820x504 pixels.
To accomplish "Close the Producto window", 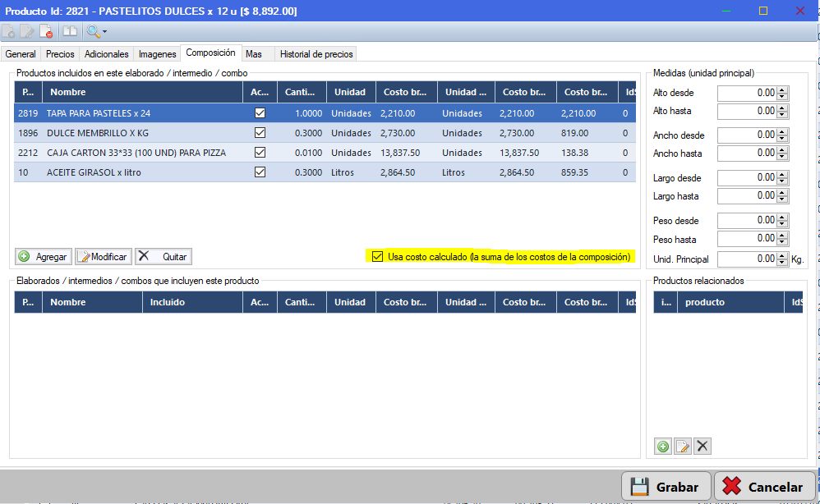I will point(799,11).
